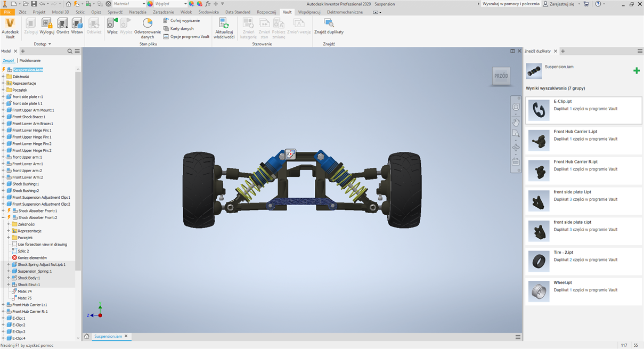This screenshot has width=644, height=349.
Task: Select the Zespół browser view
Action: pyautogui.click(x=8, y=60)
